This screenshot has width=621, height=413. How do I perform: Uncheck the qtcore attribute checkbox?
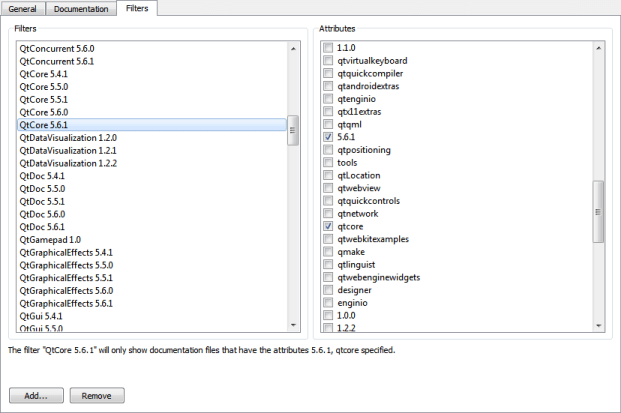[328, 226]
